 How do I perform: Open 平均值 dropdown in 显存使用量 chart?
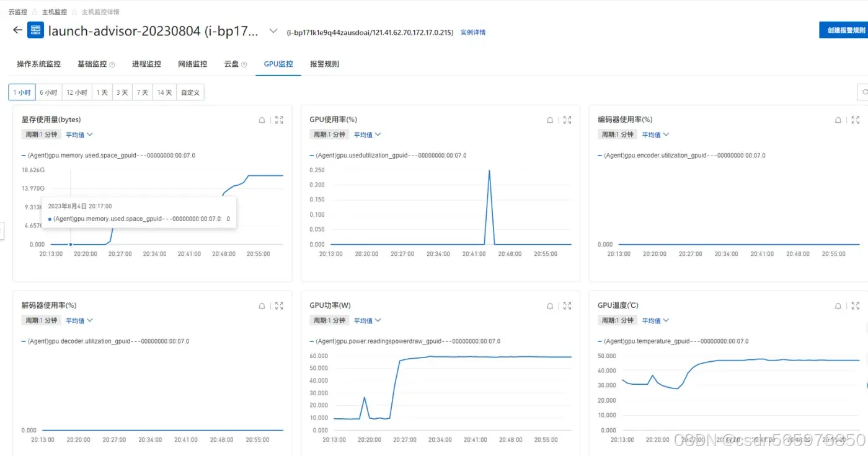[x=79, y=134]
